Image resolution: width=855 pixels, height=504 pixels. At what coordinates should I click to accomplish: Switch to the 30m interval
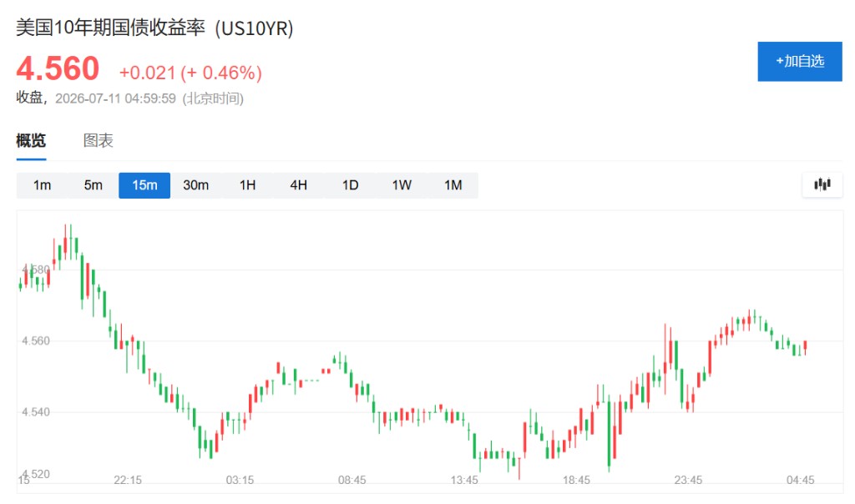click(195, 185)
